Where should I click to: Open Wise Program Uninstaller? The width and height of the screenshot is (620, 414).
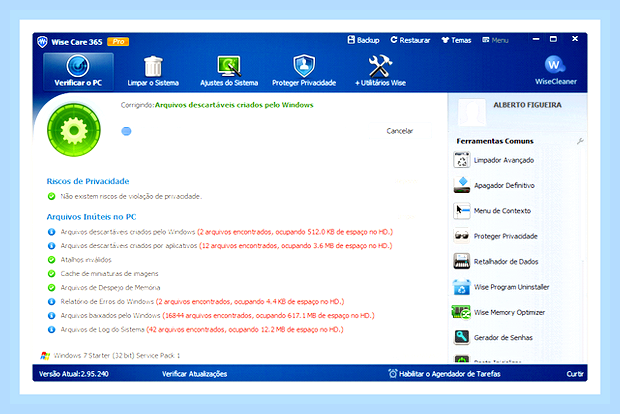pos(501,287)
